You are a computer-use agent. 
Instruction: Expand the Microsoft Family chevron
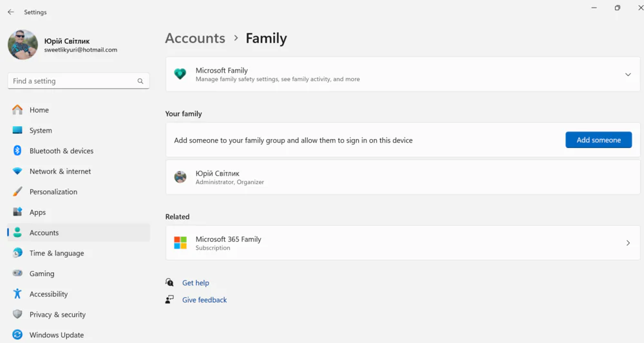[628, 75]
